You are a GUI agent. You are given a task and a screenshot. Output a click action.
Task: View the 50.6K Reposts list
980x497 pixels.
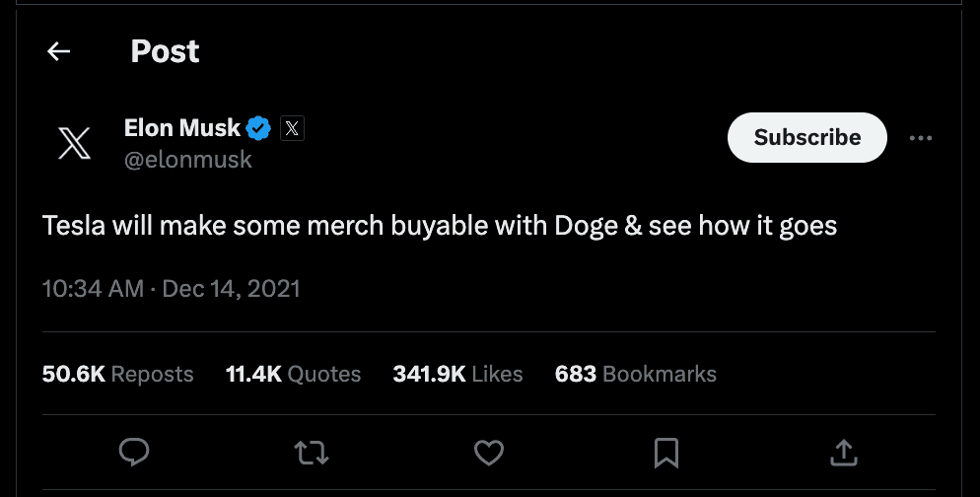[118, 375]
